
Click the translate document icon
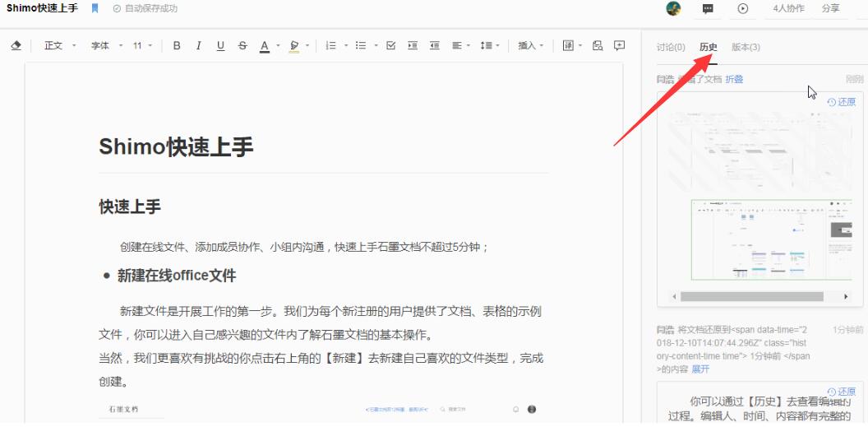(568, 46)
